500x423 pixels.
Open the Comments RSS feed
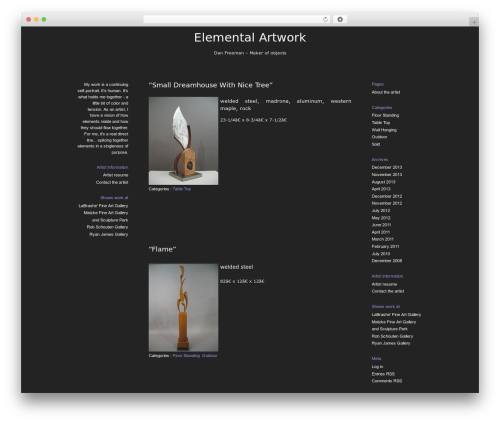point(387,381)
